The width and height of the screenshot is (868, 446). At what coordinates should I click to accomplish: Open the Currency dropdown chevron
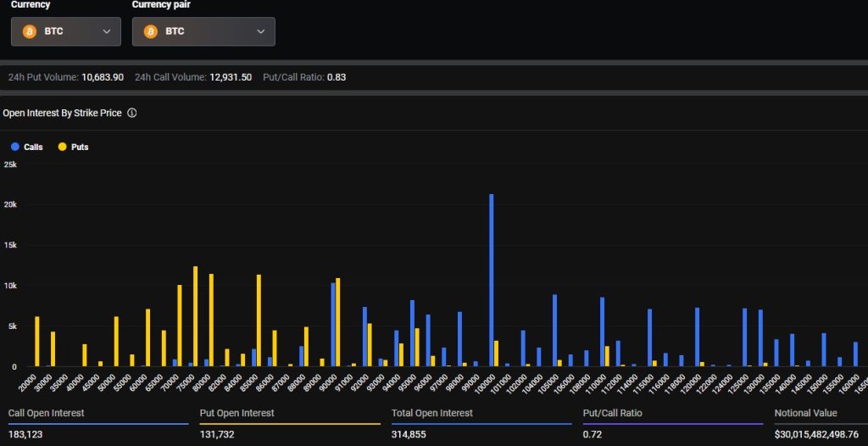106,31
